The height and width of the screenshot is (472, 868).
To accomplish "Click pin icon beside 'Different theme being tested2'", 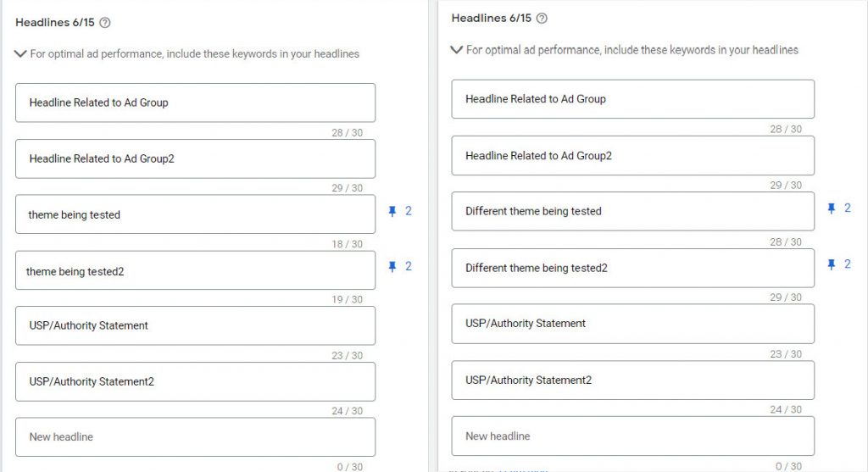I will (x=832, y=264).
